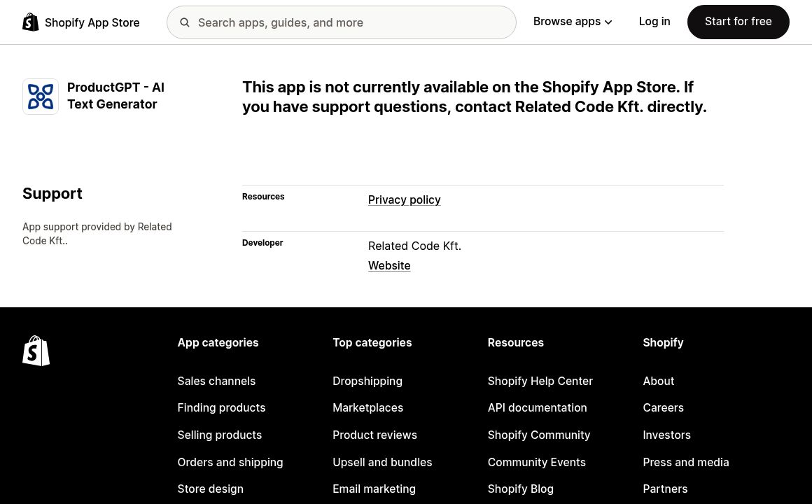This screenshot has width=812, height=504.
Task: Open Marketplaces category link
Action: [x=367, y=407]
